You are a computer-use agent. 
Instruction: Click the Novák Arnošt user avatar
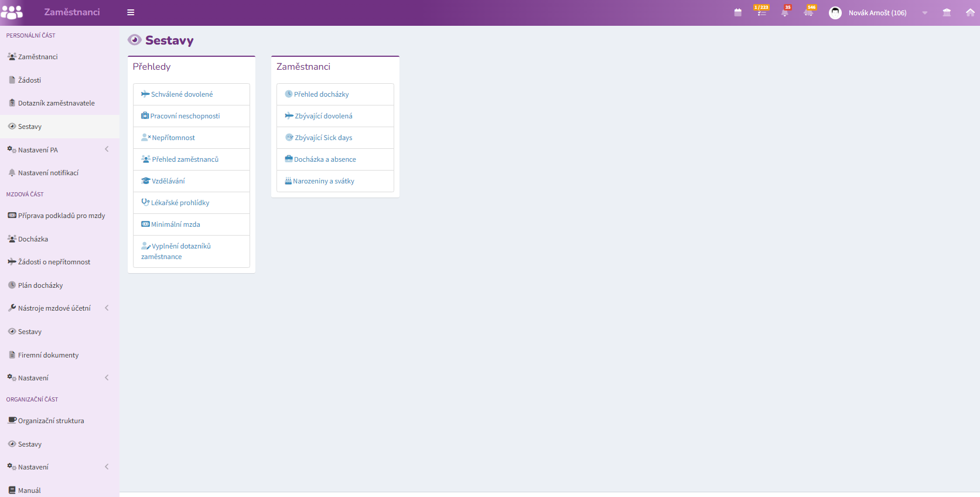point(835,12)
